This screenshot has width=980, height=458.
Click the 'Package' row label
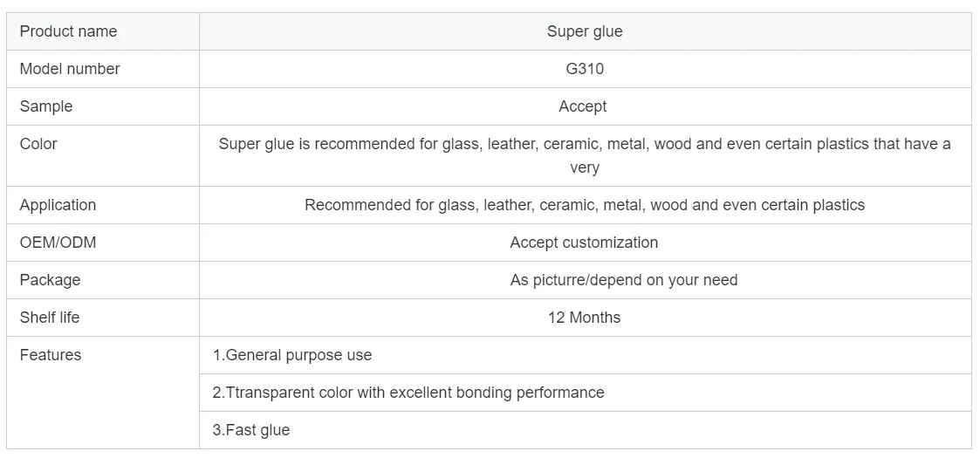coord(50,280)
